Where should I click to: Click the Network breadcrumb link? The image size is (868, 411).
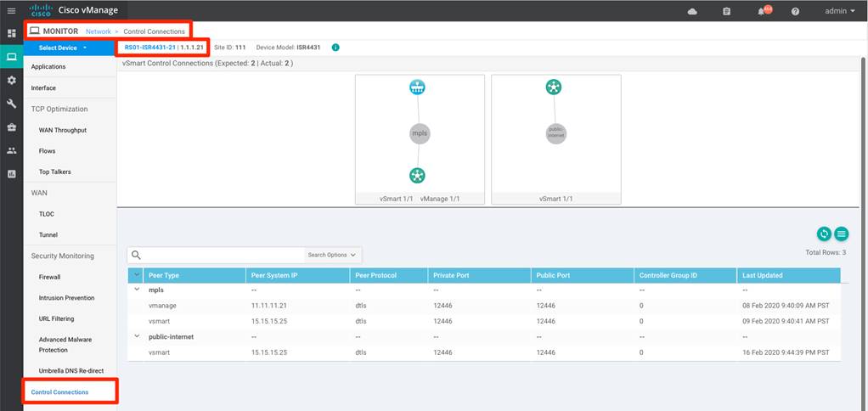[98, 31]
